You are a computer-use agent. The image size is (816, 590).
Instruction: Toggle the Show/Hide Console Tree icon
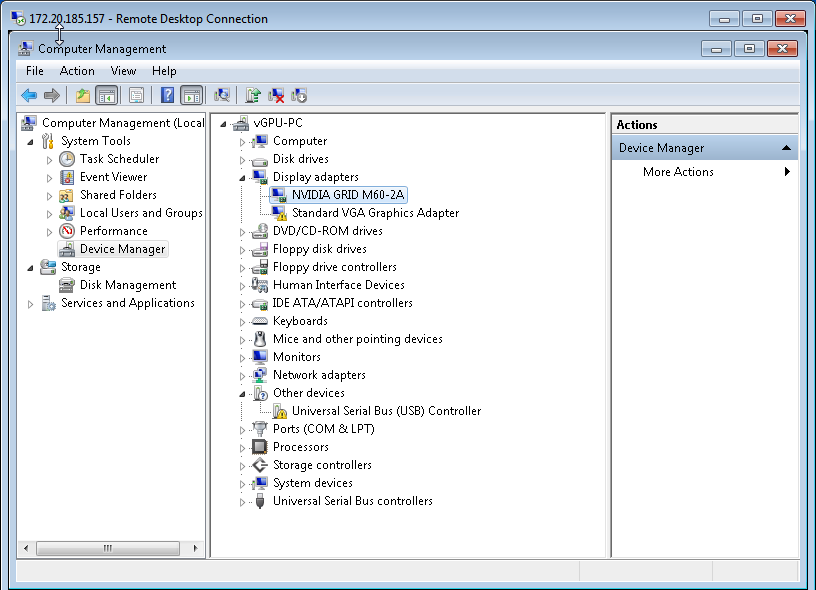pyautogui.click(x=106, y=95)
